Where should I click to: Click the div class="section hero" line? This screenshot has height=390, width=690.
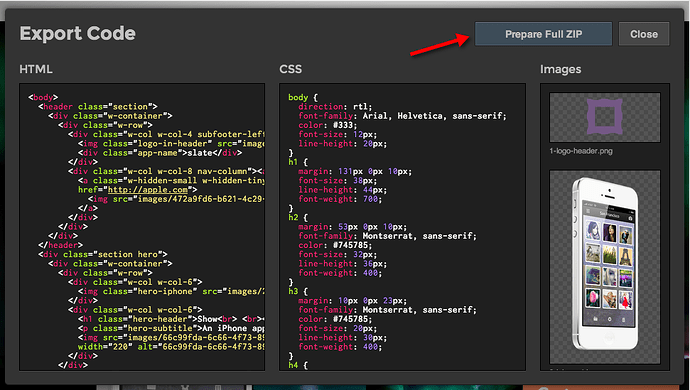coord(103,254)
